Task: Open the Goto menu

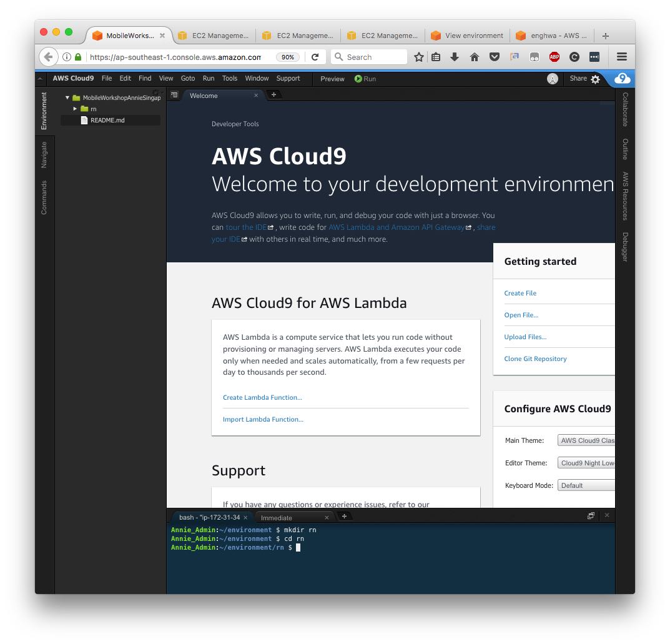Action: [x=187, y=78]
